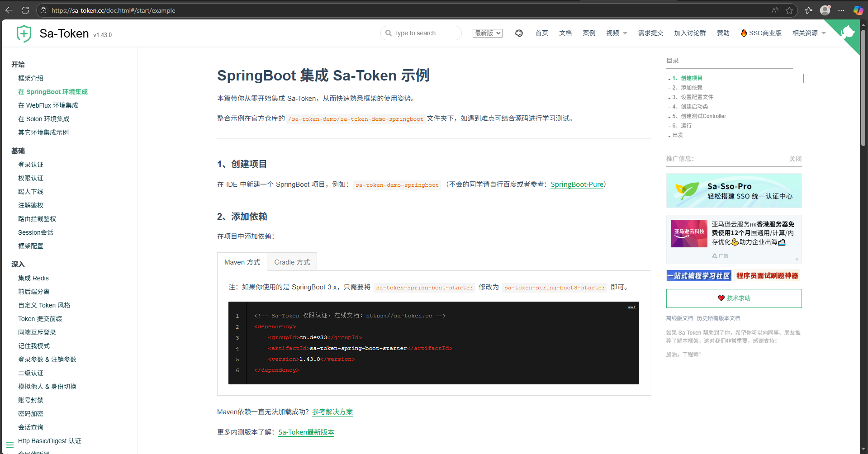
Task: Open the Sa-Sso-Pro promotion banner
Action: tap(734, 190)
